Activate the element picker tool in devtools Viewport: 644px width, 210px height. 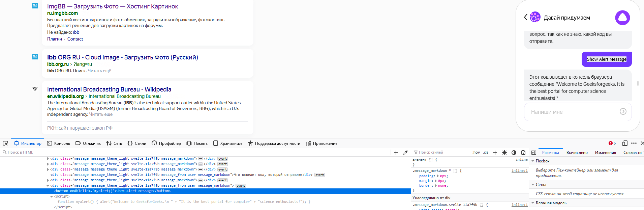5,143
